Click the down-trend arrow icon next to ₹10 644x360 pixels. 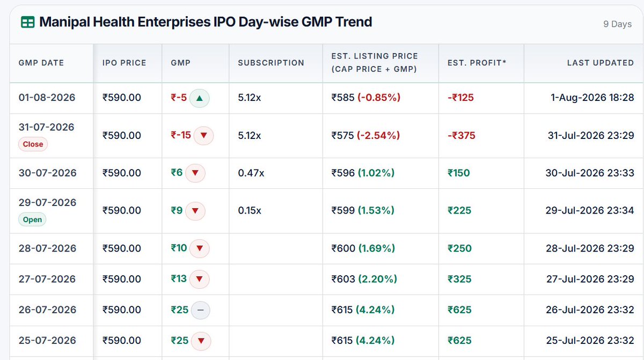tap(200, 248)
